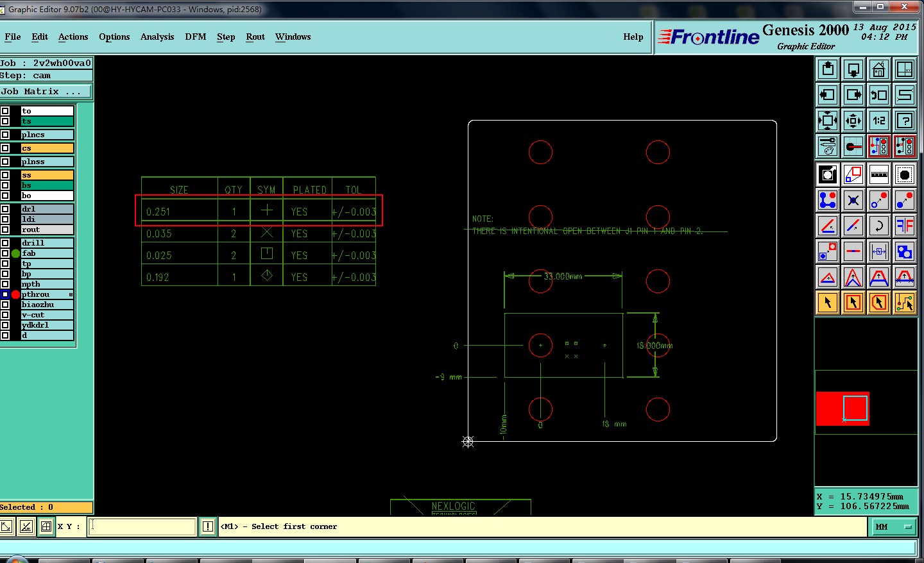Click the mirror F icon
Viewport: 924px width, 563px height.
point(905,226)
